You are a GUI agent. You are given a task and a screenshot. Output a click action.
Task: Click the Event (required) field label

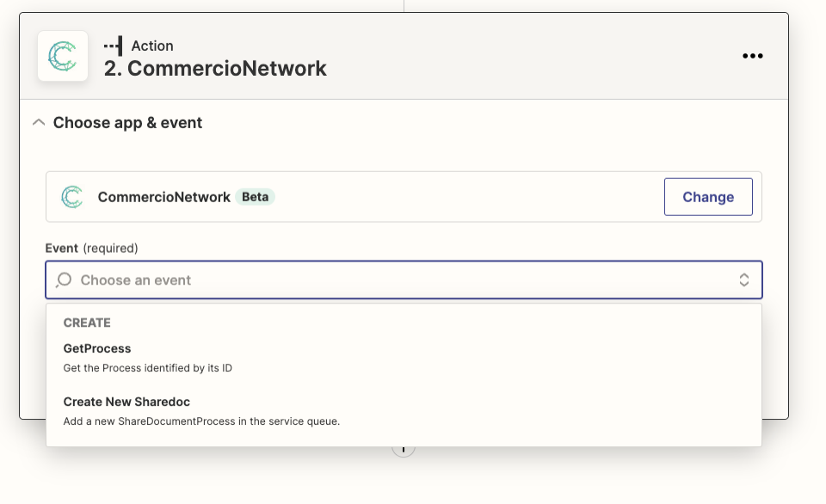[92, 248]
